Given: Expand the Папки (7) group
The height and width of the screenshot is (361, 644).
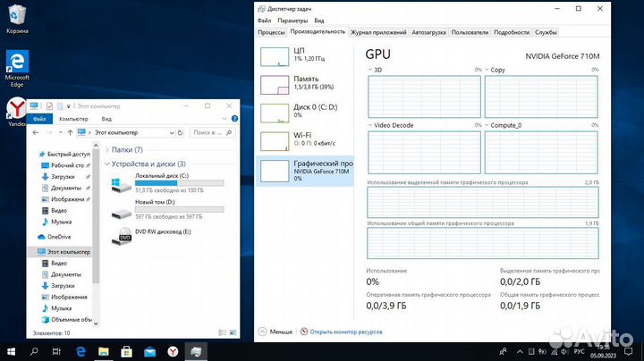Looking at the screenshot, I should coord(108,150).
